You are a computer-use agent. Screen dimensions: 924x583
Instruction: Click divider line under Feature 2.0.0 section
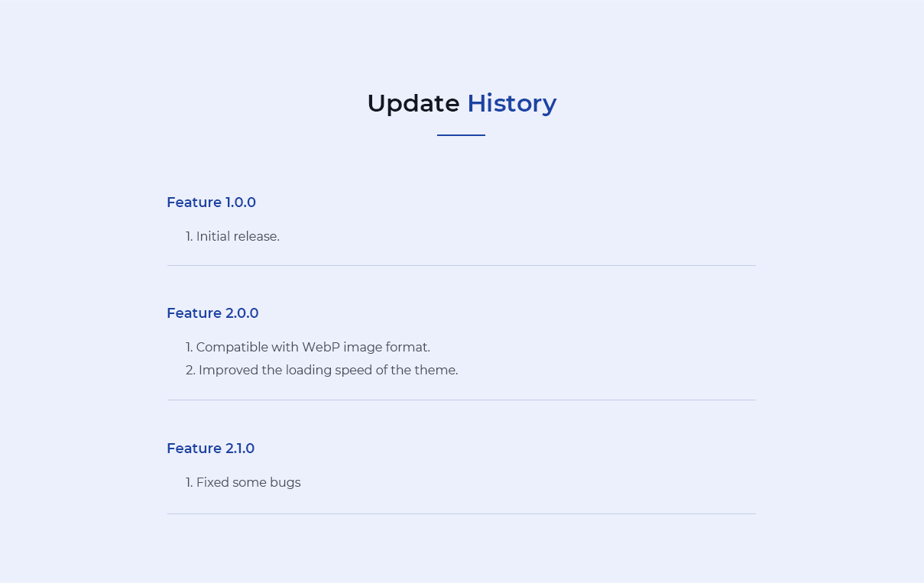tap(462, 400)
